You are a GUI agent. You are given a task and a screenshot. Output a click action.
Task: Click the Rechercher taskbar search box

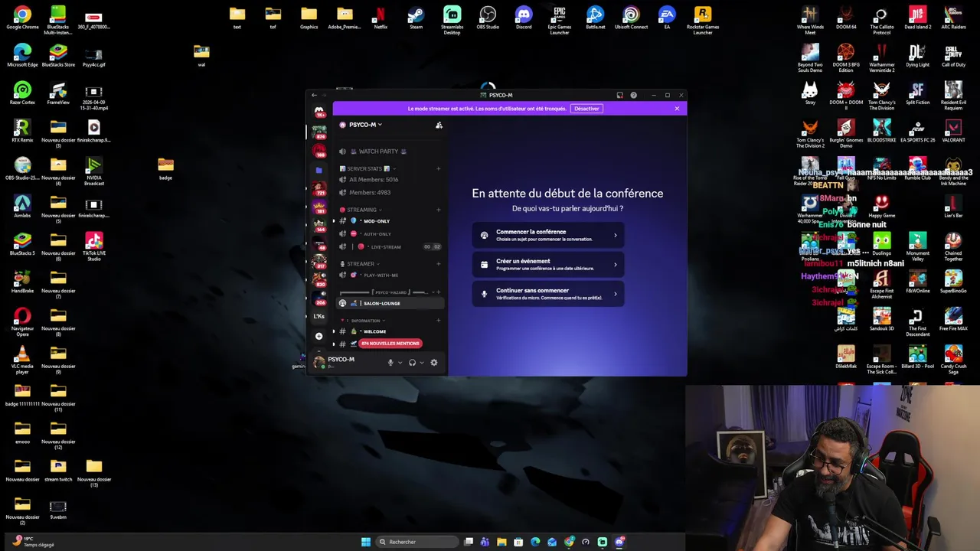(x=416, y=542)
